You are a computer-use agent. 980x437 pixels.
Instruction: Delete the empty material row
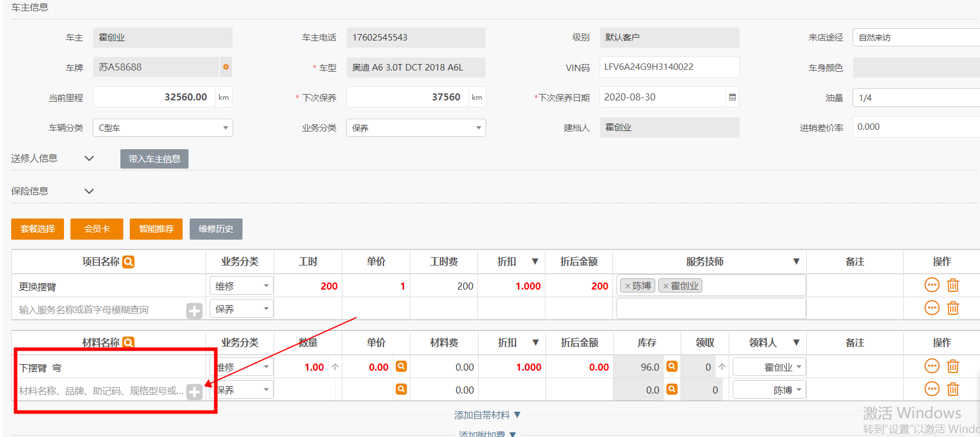coord(953,389)
